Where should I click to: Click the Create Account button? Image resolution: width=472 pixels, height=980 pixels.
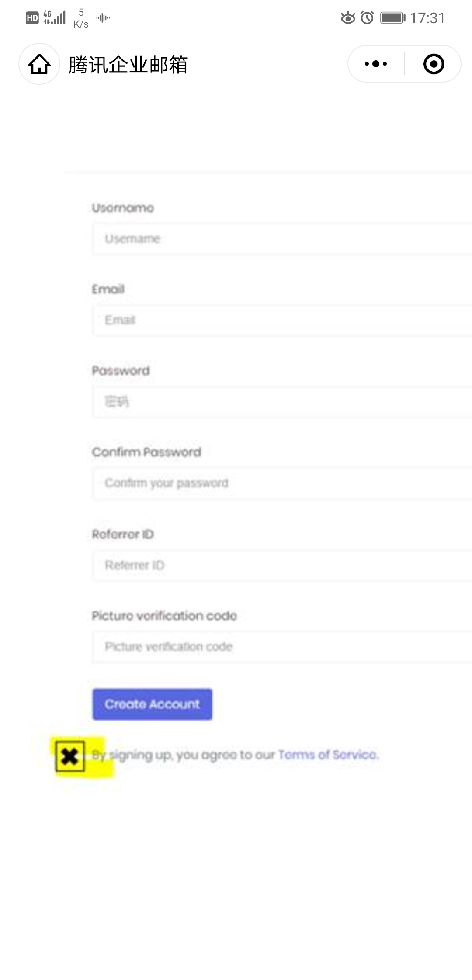click(x=152, y=704)
